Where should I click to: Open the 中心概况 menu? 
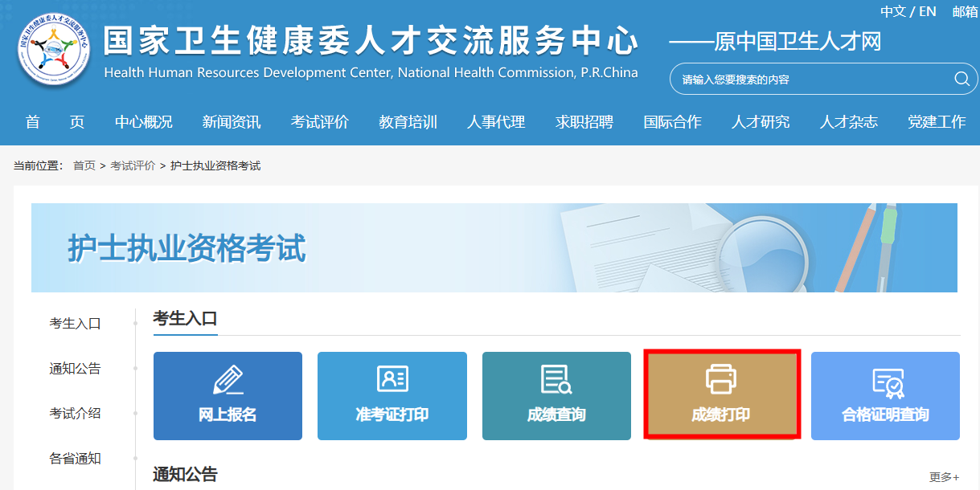coord(144,122)
